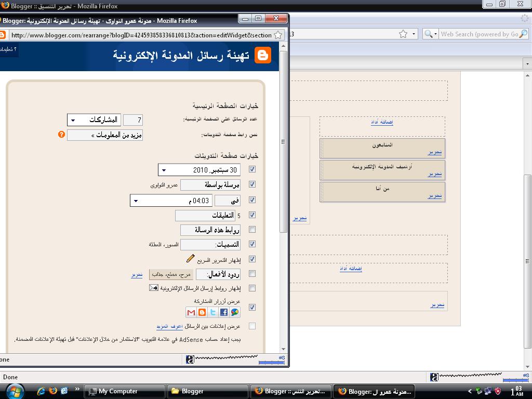Screen dimensions: 532x399
Task: Click the orange question mark help icon
Action: click(61, 135)
